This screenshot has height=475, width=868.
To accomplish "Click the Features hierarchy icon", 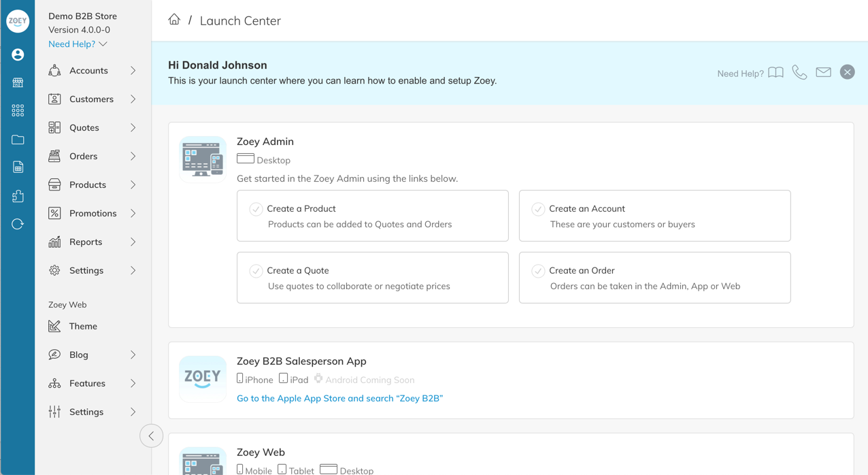I will click(54, 383).
